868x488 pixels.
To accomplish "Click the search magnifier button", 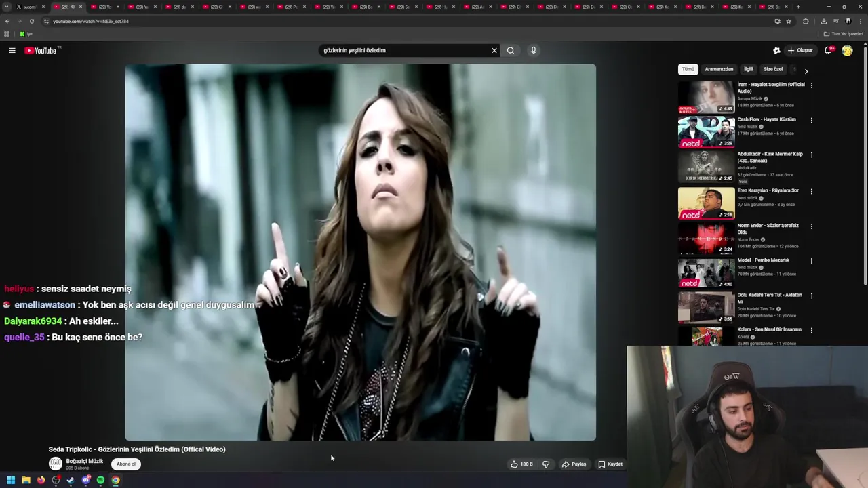I will click(511, 50).
